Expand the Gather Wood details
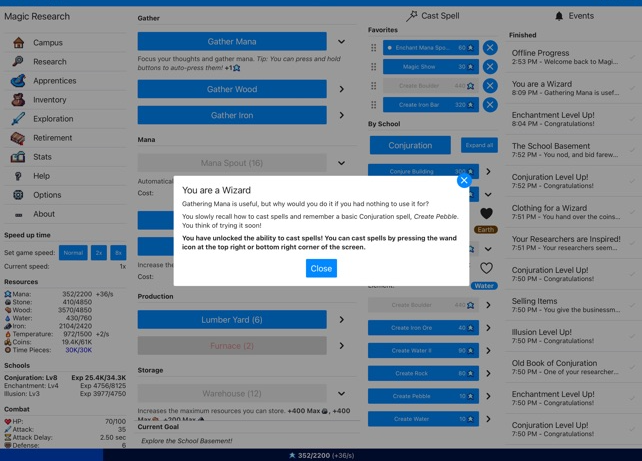The height and width of the screenshot is (461, 642). [x=341, y=89]
